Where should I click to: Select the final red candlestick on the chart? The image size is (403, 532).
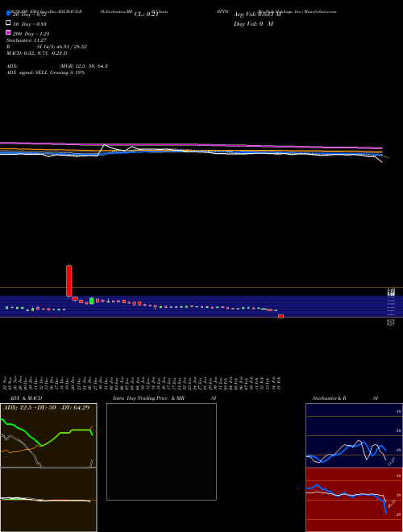tap(280, 316)
